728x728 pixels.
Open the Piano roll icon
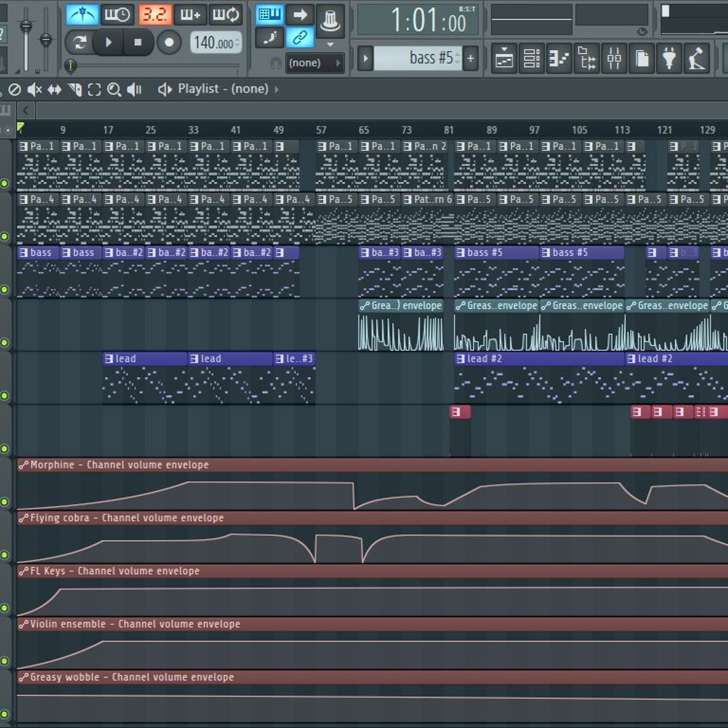point(559,58)
